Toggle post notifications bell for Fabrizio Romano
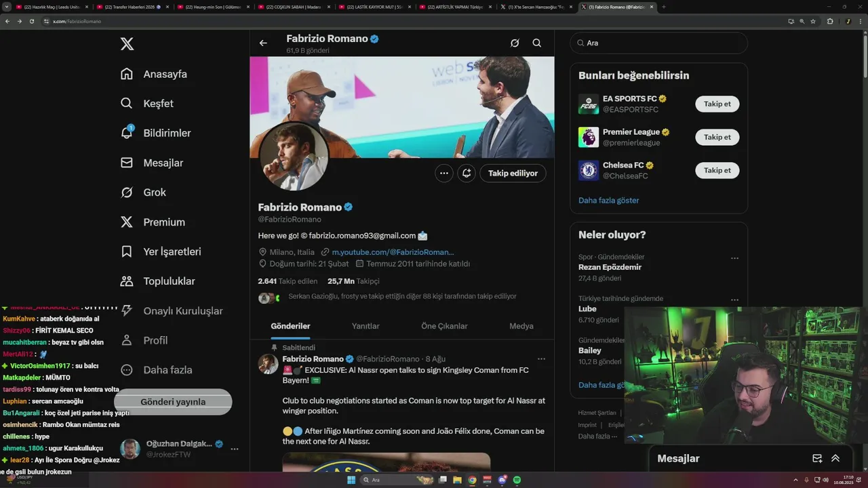 [x=467, y=173]
